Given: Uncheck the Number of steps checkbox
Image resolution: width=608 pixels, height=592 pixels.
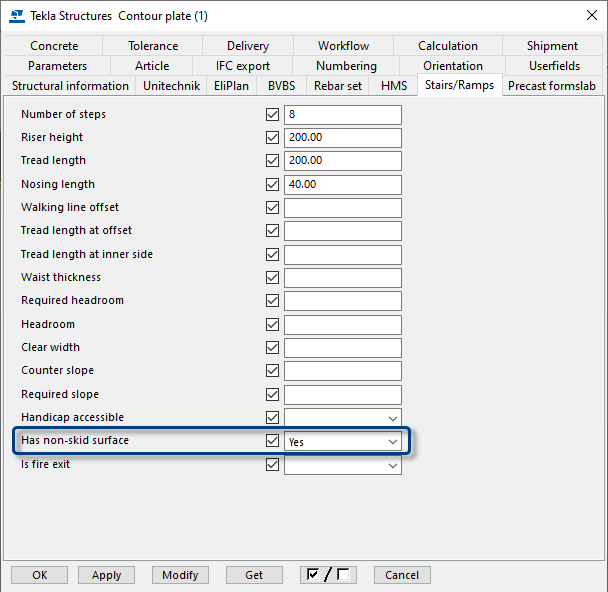Looking at the screenshot, I should click(x=272, y=114).
